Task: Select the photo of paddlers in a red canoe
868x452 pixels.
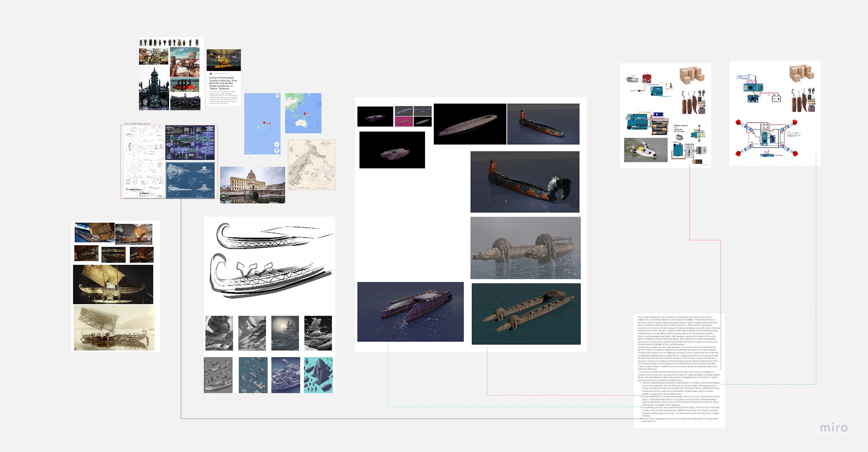Action: (185, 85)
